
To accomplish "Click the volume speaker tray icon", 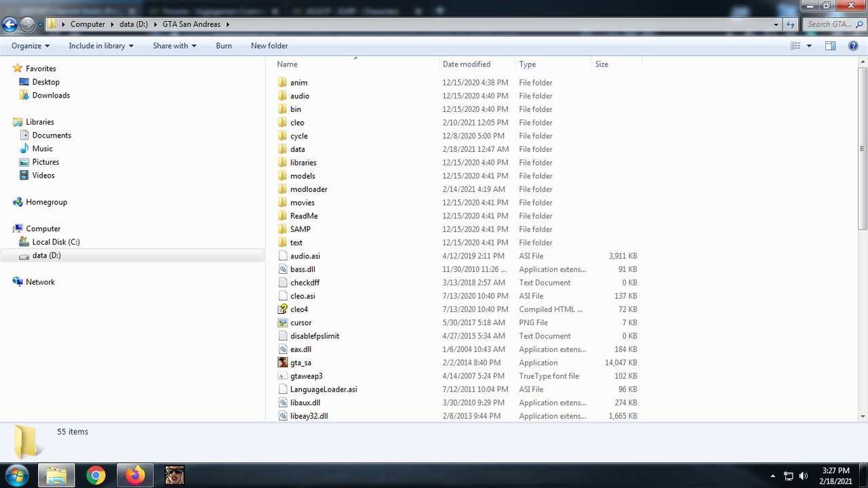I will click(x=804, y=476).
